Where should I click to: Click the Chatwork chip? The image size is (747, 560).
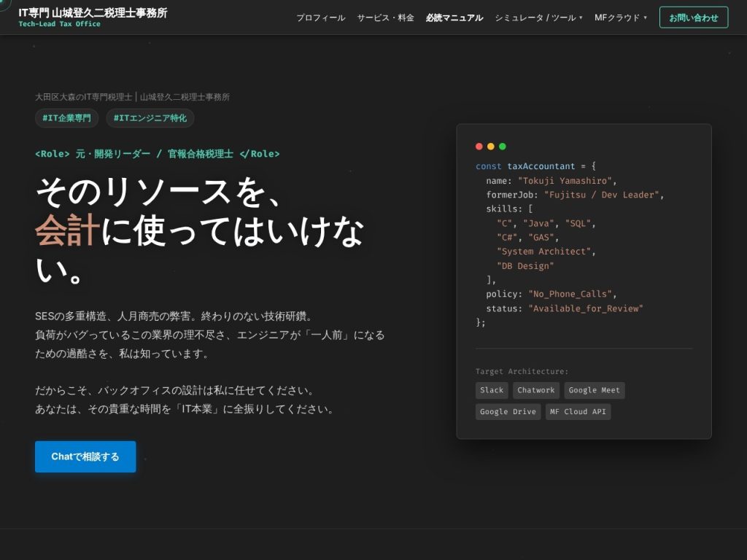[536, 391]
